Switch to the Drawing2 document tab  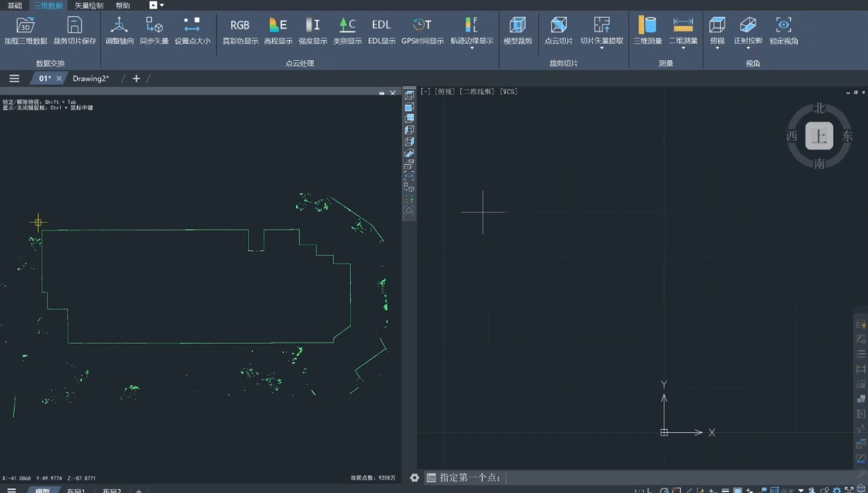(91, 79)
